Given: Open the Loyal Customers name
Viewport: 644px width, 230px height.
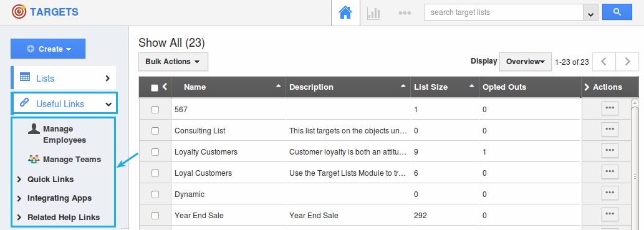Looking at the screenshot, I should coord(203,173).
